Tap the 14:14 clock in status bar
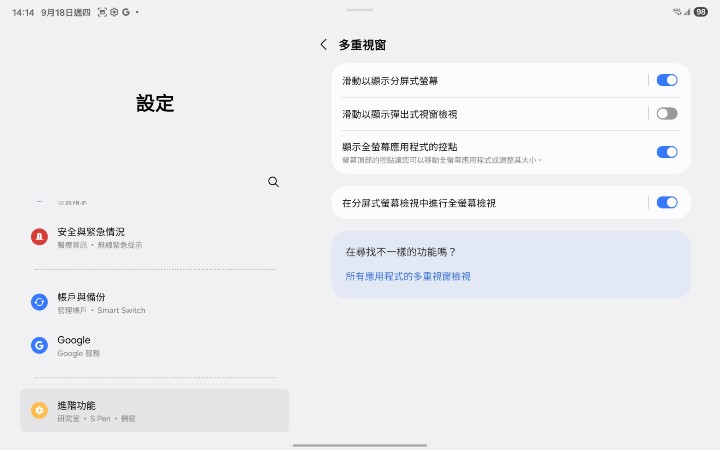Screen dimensions: 720x450 (23, 12)
